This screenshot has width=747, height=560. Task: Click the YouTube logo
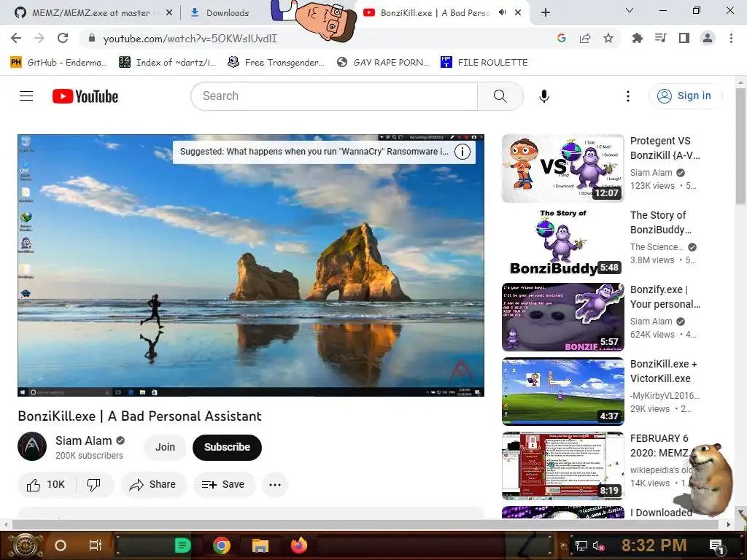coord(85,96)
